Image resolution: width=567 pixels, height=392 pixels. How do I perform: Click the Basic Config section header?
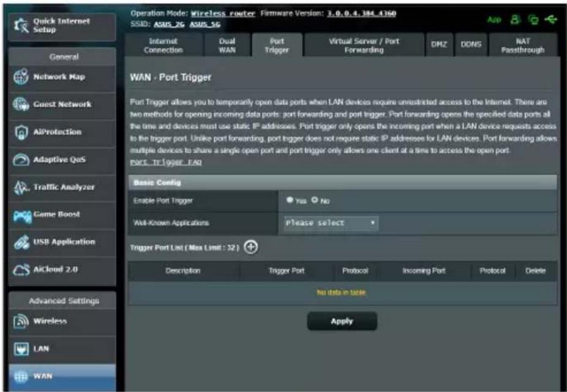[342, 183]
